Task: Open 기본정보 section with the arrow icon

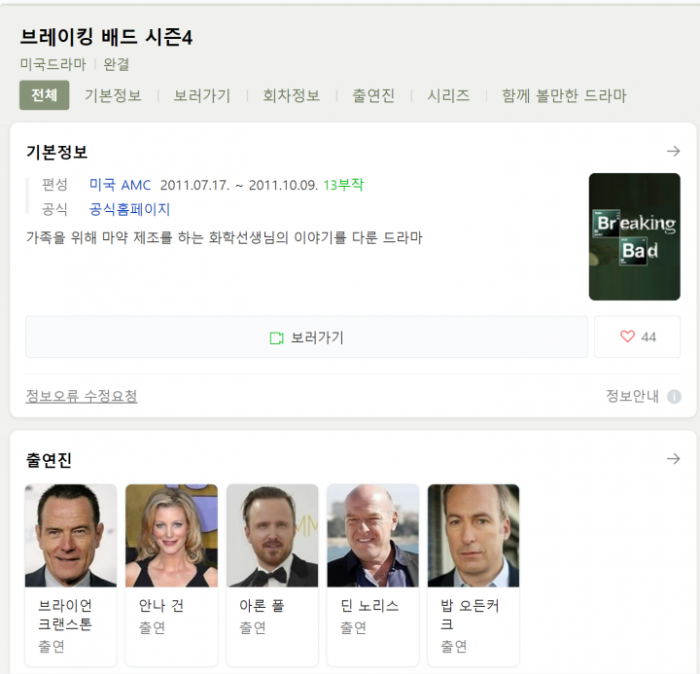Action: coord(673,152)
